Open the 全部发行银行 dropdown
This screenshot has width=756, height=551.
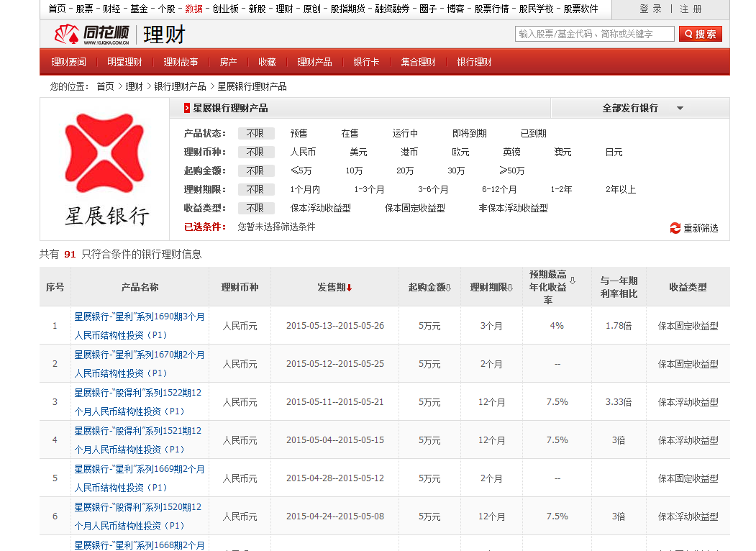tap(639, 108)
